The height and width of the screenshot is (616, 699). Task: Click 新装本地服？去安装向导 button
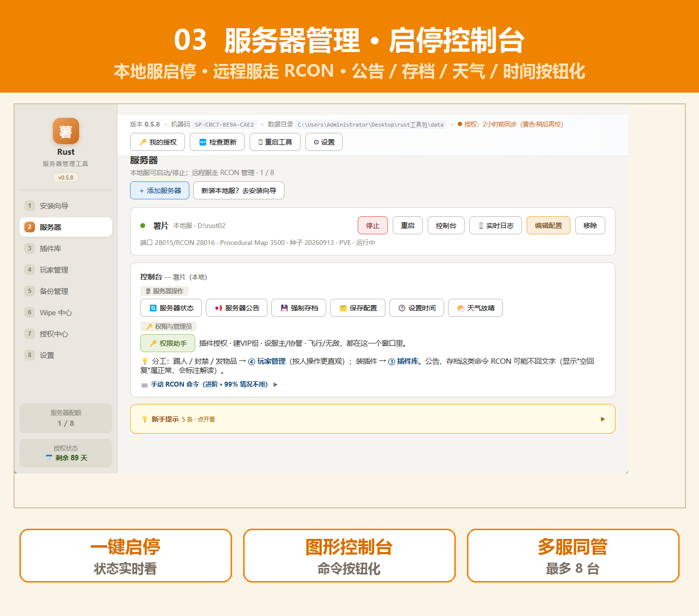point(238,191)
